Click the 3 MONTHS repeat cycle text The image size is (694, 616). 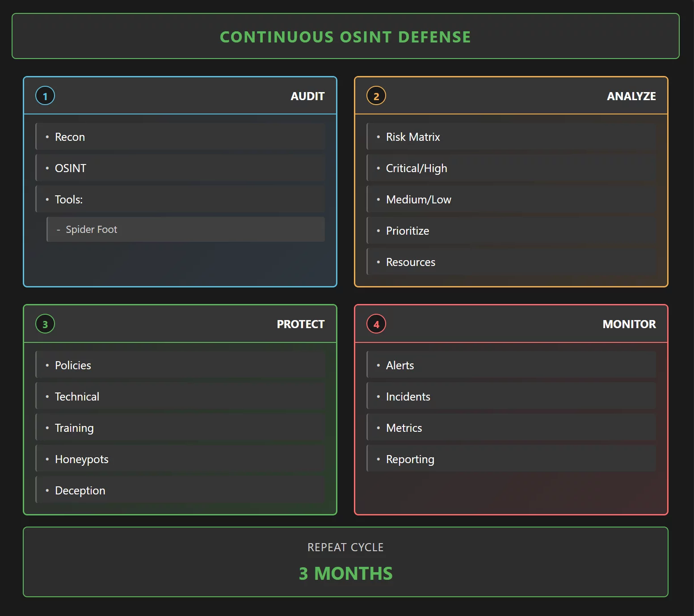(345, 573)
